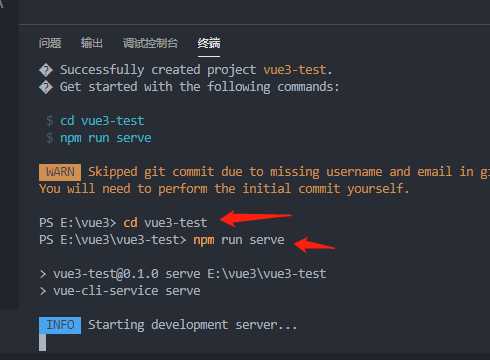The image size is (490, 360).
Task: Open the 问题 (Problems) tab
Action: pyautogui.click(x=50, y=43)
